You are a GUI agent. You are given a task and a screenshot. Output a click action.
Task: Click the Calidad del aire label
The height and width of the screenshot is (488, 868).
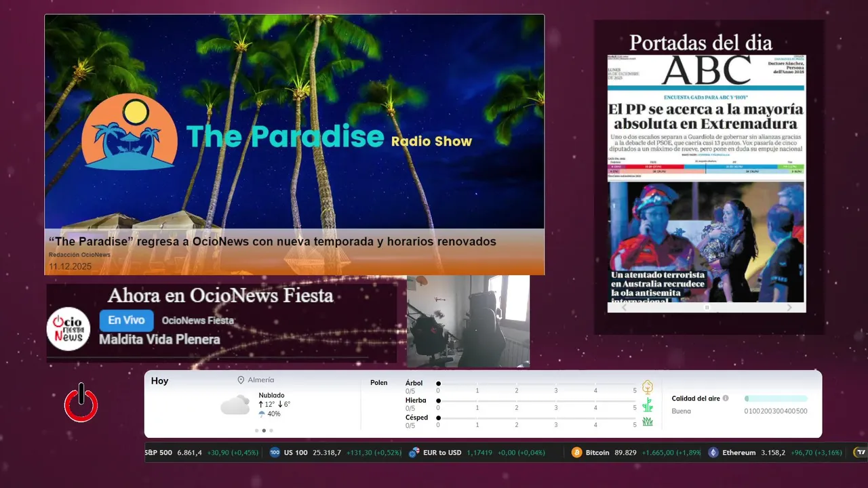point(696,399)
